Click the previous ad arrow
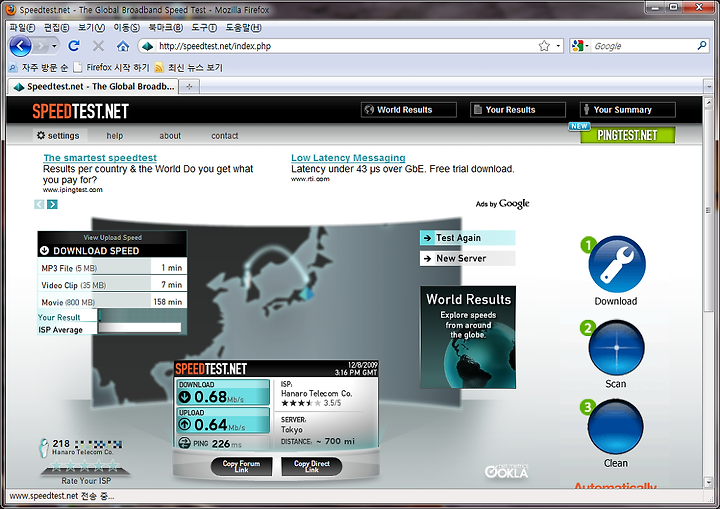Viewport: 720px width, 509px height. (39, 204)
